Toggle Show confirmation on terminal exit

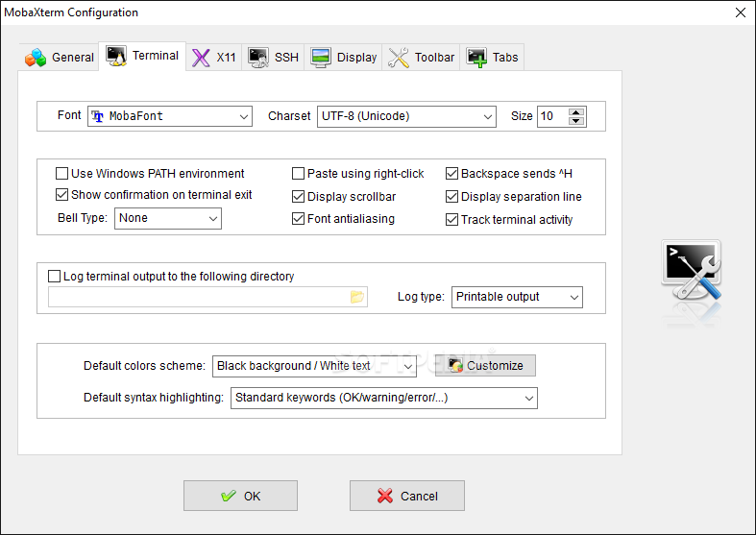point(61,195)
